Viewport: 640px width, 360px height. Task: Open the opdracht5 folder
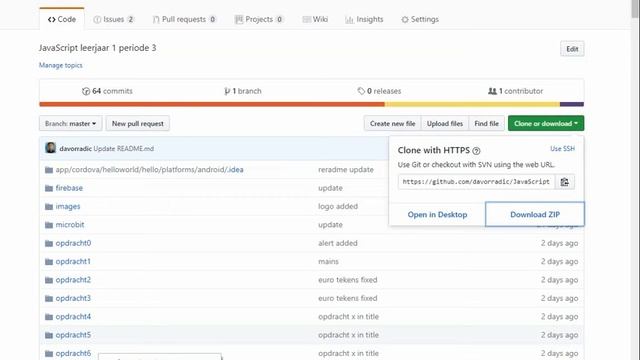pyautogui.click(x=73, y=335)
